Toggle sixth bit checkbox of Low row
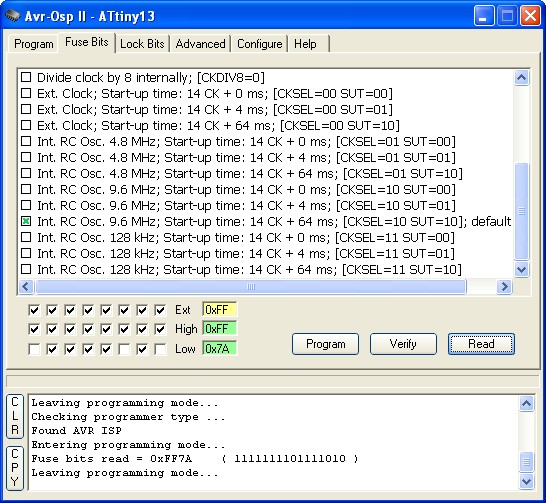The width and height of the screenshot is (546, 503). 124,349
